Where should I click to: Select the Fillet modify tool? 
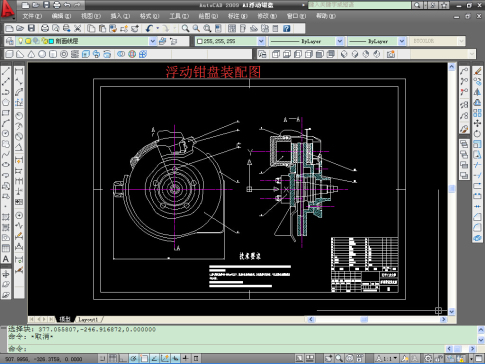click(x=477, y=227)
